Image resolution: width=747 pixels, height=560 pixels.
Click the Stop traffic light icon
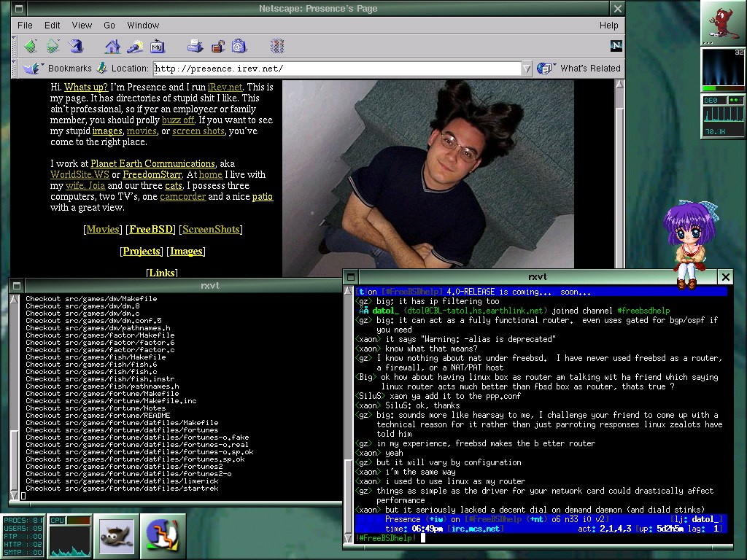tap(276, 47)
